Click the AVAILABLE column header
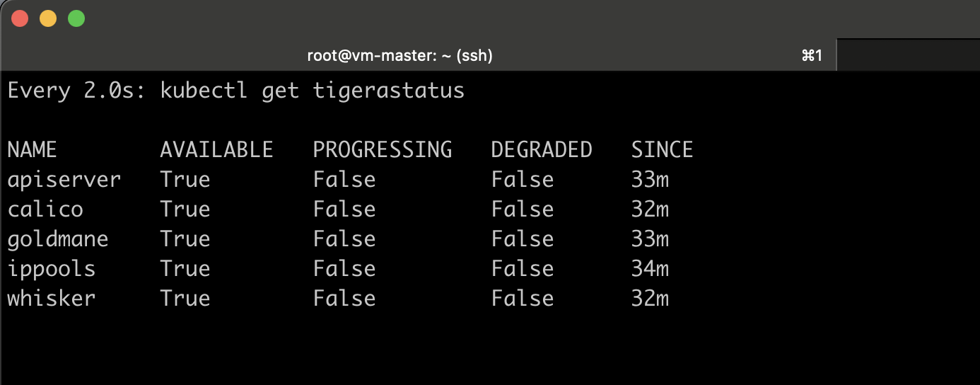 (216, 149)
